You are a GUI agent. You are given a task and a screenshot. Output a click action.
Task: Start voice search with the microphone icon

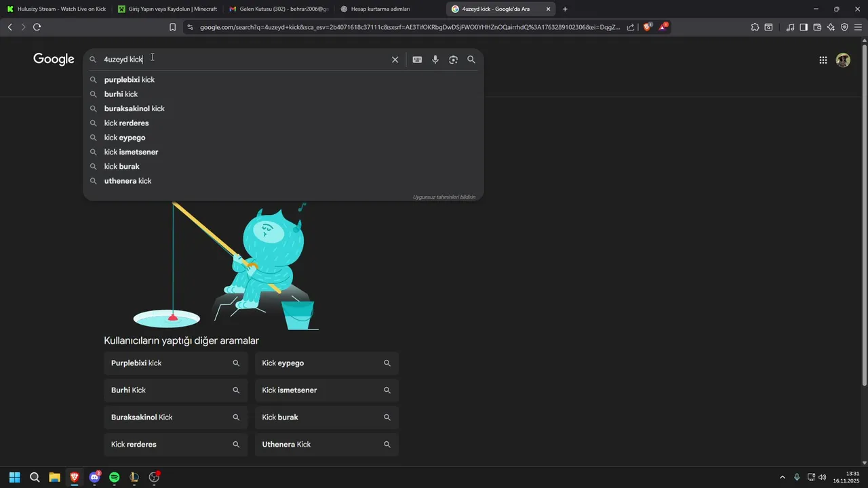pos(435,60)
